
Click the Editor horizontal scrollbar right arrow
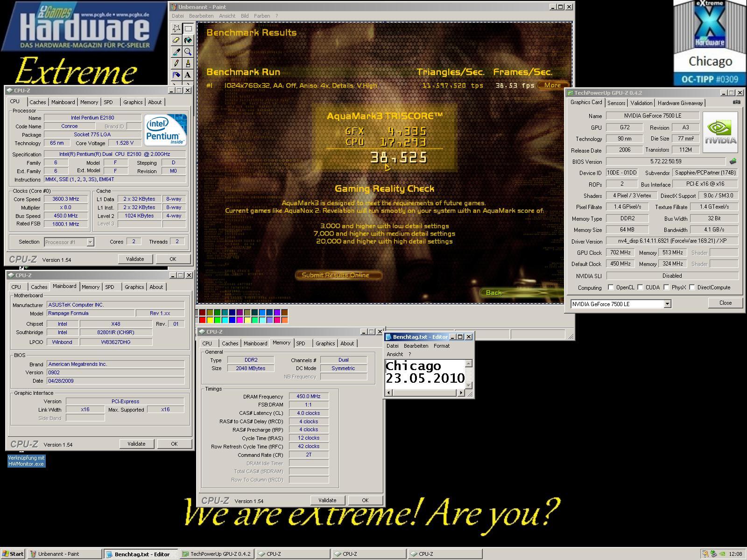[461, 393]
